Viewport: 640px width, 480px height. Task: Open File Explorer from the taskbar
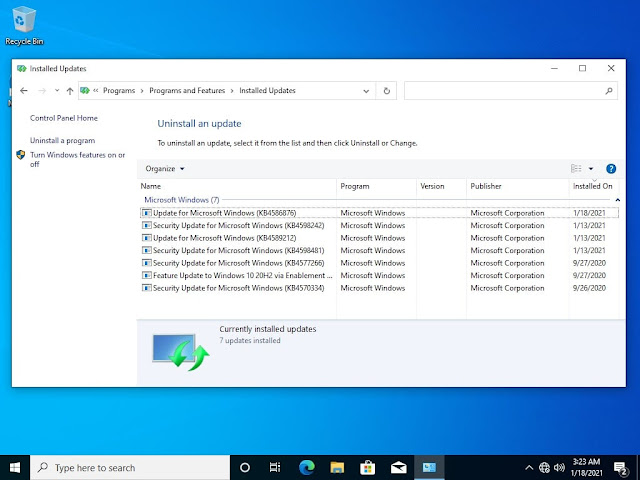pos(337,468)
